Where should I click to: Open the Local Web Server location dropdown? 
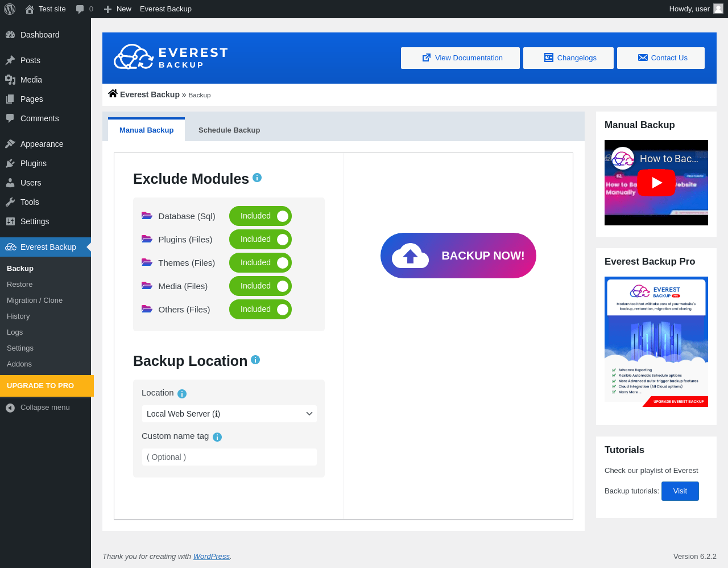229,414
